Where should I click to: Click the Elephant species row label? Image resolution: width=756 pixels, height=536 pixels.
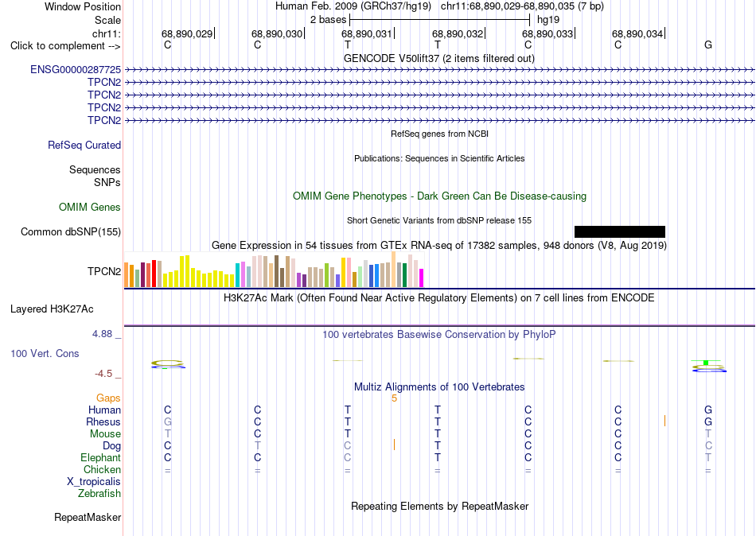pos(101,458)
